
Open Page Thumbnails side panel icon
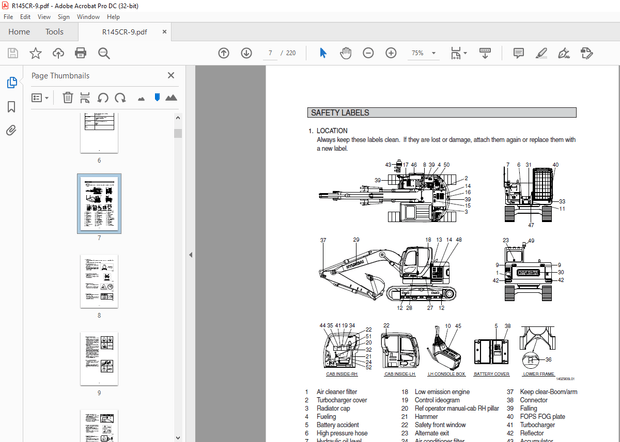point(12,82)
